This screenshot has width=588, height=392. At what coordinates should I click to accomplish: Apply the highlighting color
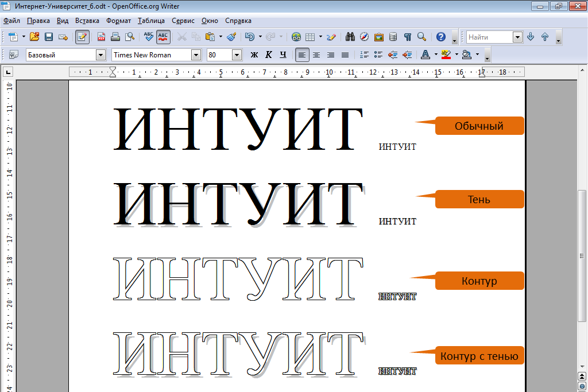(446, 55)
